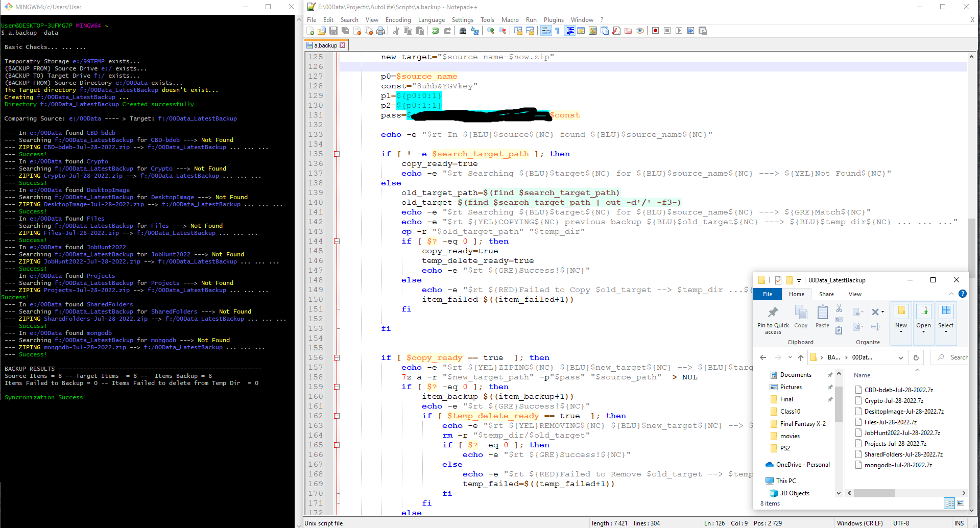Collapse the fold marker at line 159
Screen dimensions: 980x528
click(x=337, y=387)
